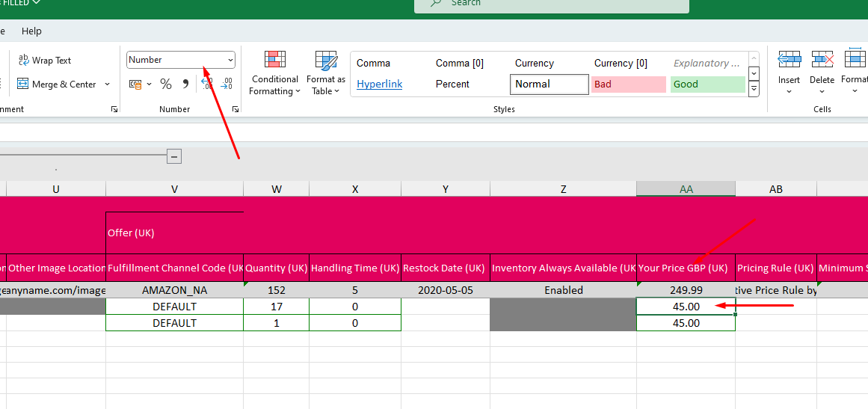Apply the Good cell style
Image resolution: width=868 pixels, height=409 pixels.
point(707,84)
